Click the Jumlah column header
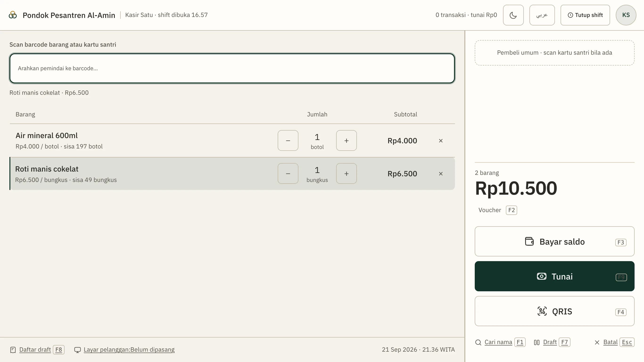The height and width of the screenshot is (362, 644). [317, 114]
